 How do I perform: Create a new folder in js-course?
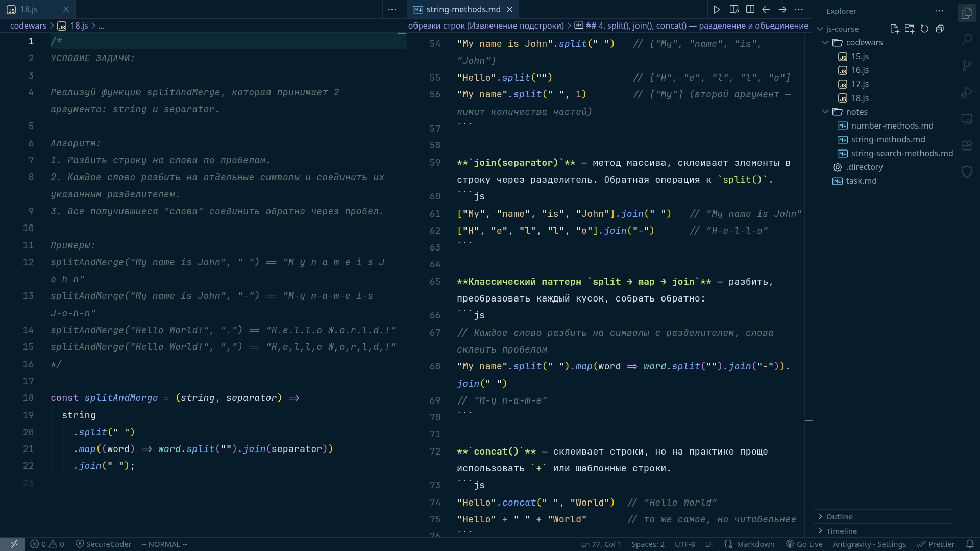coord(910,29)
